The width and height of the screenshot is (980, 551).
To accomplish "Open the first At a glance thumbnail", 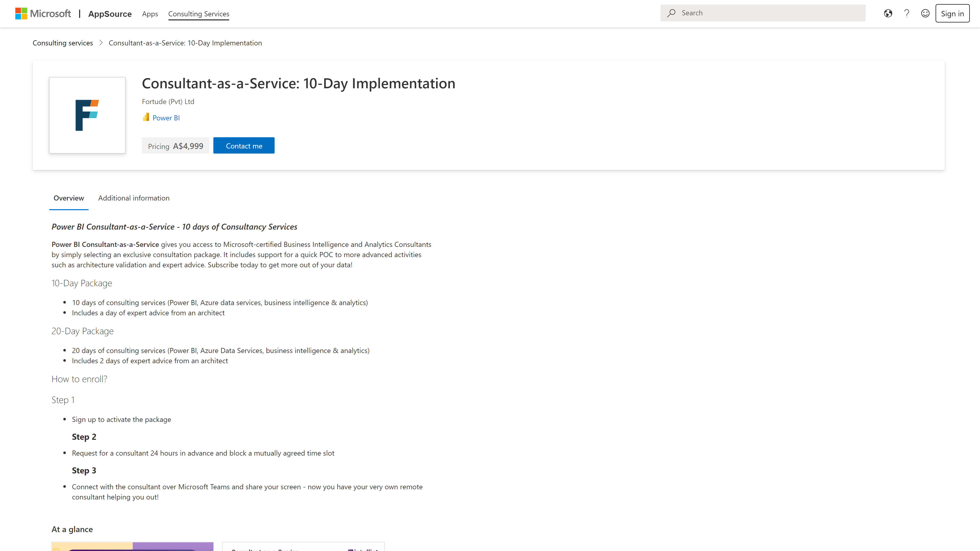I will (x=132, y=546).
